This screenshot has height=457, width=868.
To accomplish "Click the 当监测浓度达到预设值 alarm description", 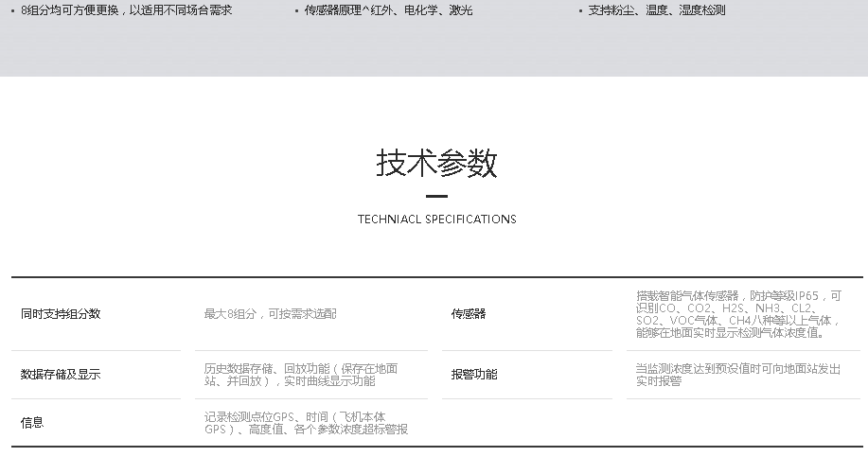I will 737,375.
